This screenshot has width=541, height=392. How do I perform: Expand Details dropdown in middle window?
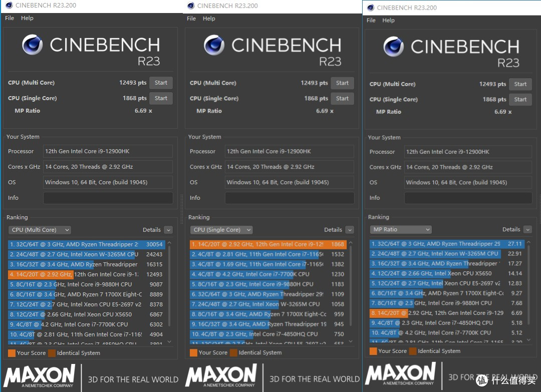(x=350, y=230)
